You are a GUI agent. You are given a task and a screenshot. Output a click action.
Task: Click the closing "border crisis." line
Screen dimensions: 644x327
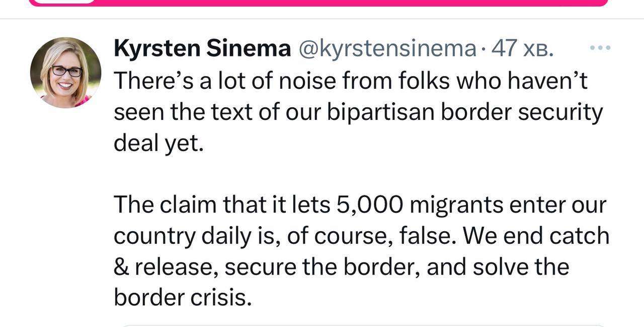tap(183, 297)
